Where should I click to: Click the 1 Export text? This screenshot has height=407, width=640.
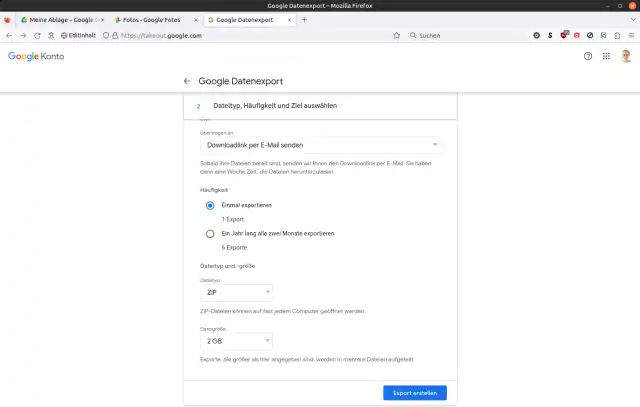point(233,219)
